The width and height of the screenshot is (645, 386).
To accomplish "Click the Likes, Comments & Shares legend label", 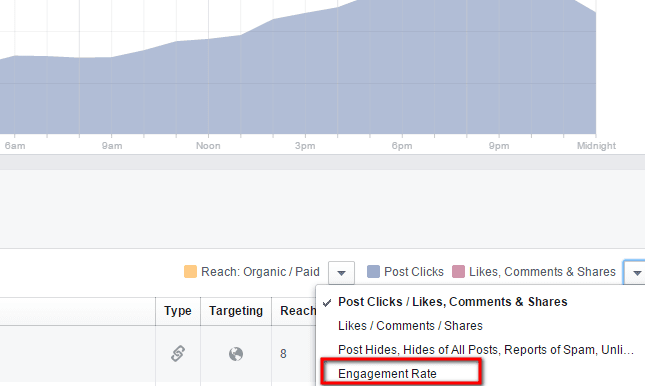I will coord(542,272).
